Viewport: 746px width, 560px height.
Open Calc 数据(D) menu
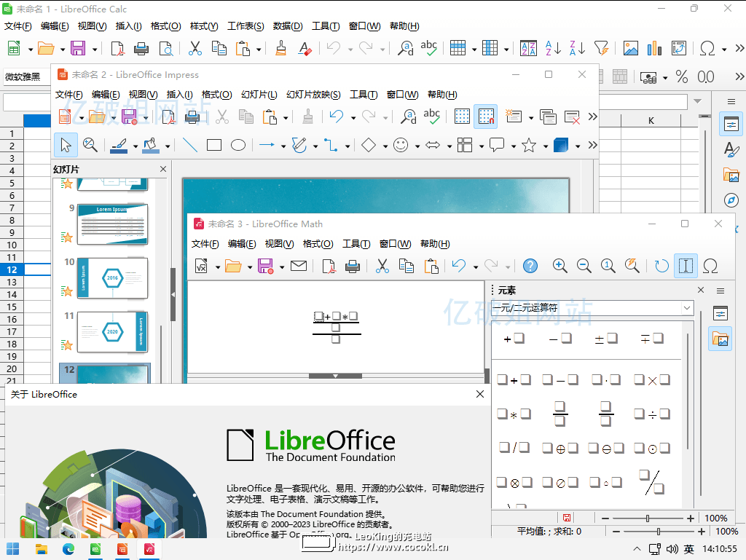tap(288, 26)
